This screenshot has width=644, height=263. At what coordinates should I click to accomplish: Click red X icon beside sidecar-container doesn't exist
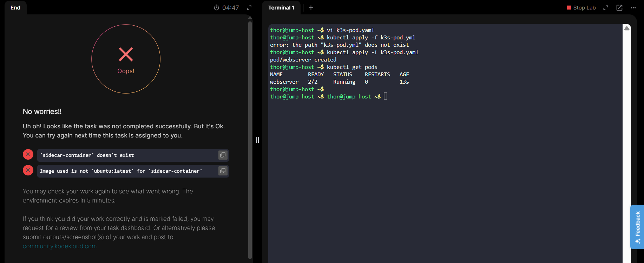28,154
